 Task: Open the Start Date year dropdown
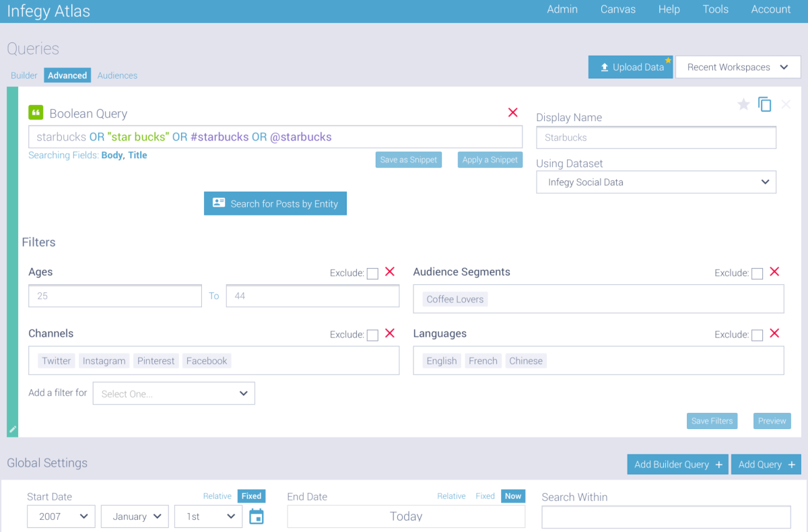click(61, 517)
